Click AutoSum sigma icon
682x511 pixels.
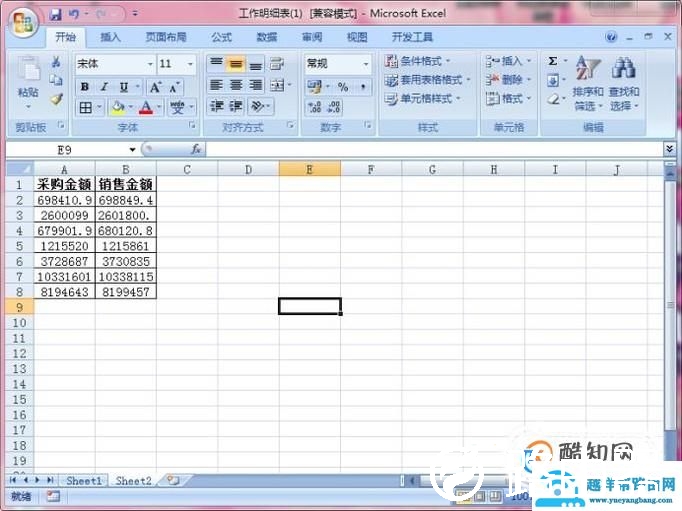(x=553, y=61)
